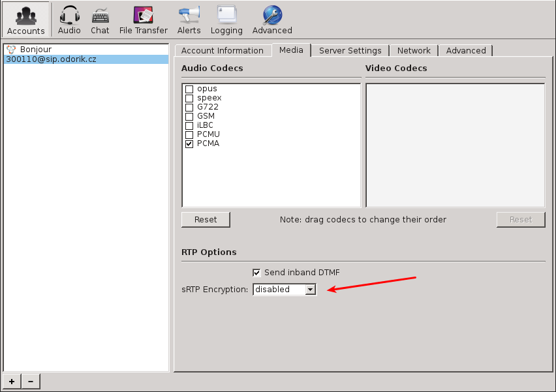Switch to the Media tab
The width and height of the screenshot is (556, 392).
pyautogui.click(x=291, y=50)
